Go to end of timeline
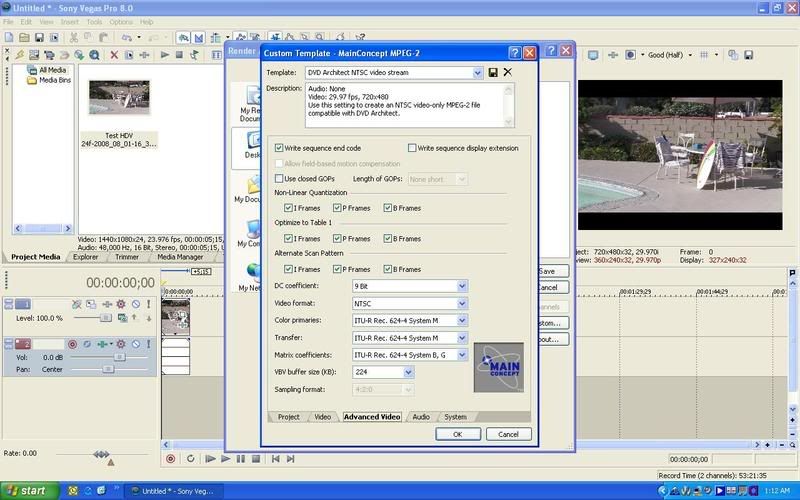This screenshot has height=500, width=800. [x=290, y=459]
